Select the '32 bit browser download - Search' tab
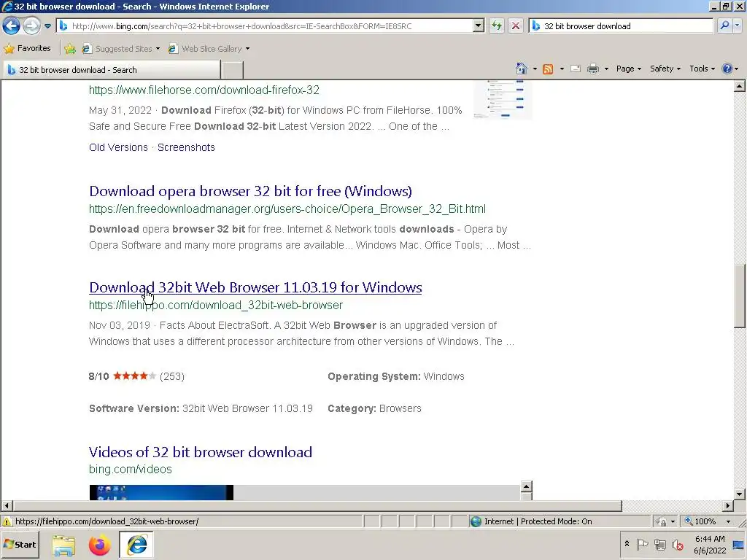 click(112, 69)
